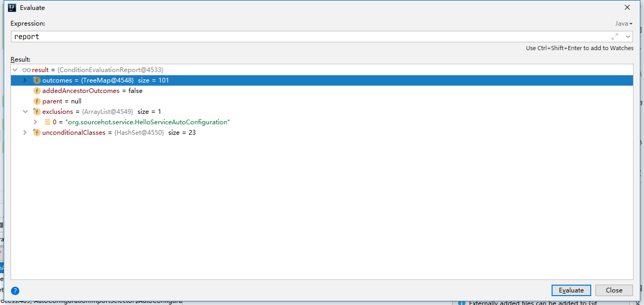
Task: Expand the expression field to multi-line editor
Action: click(x=615, y=37)
